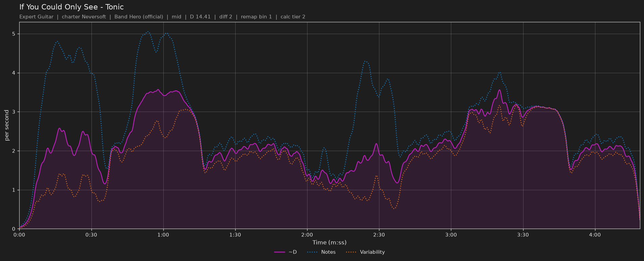Click the y-axis tick label '1'
This screenshot has width=644, height=261.
(14, 190)
